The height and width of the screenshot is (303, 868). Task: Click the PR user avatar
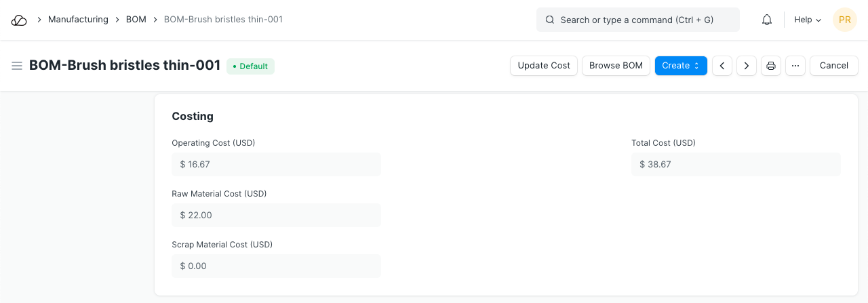click(x=845, y=20)
